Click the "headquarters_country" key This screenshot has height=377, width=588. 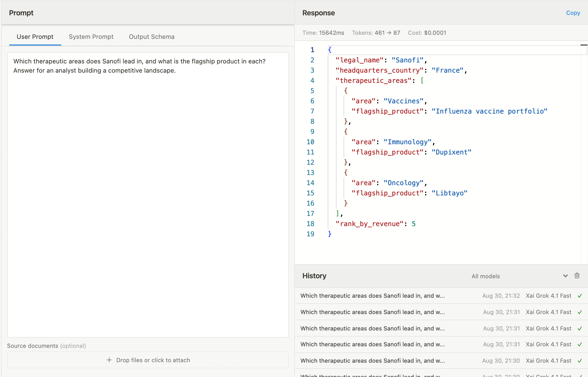tap(379, 70)
